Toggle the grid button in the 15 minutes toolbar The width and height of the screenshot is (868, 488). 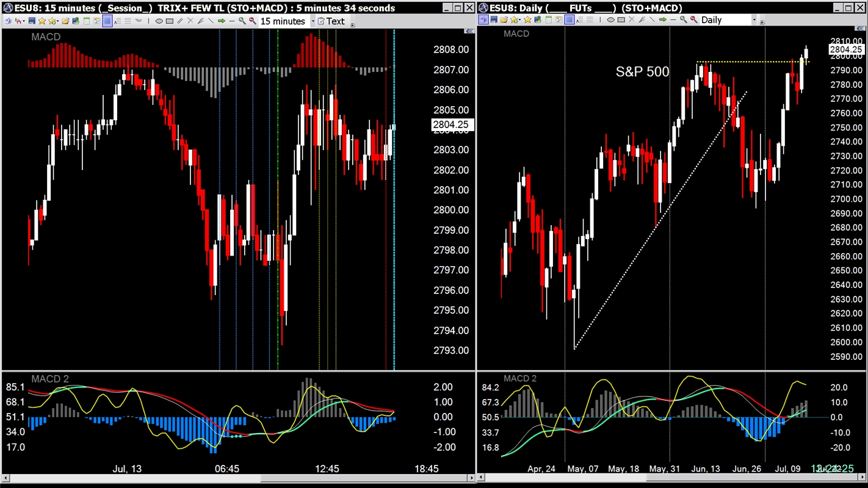pos(107,21)
